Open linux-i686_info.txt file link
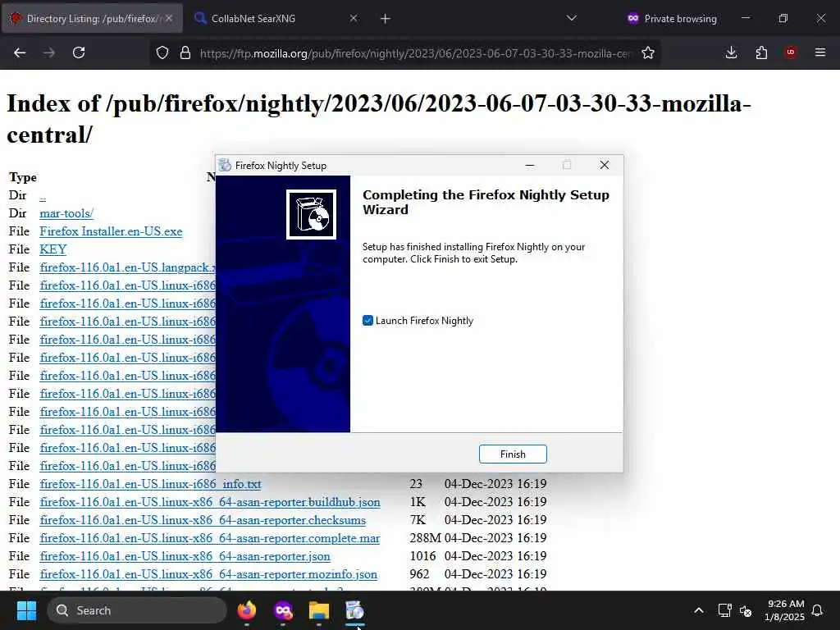The height and width of the screenshot is (630, 840). click(151, 484)
